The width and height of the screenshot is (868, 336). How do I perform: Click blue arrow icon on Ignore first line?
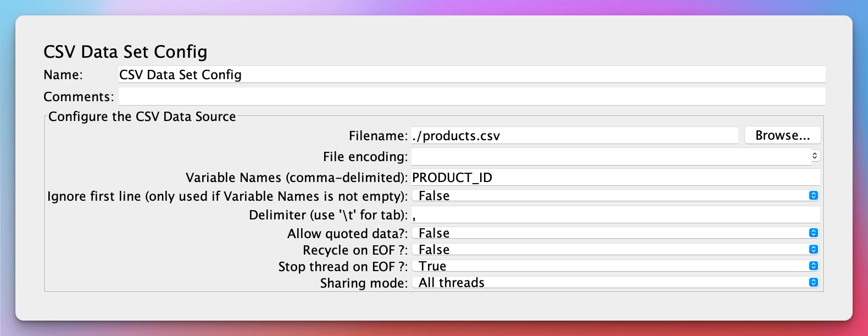click(814, 196)
